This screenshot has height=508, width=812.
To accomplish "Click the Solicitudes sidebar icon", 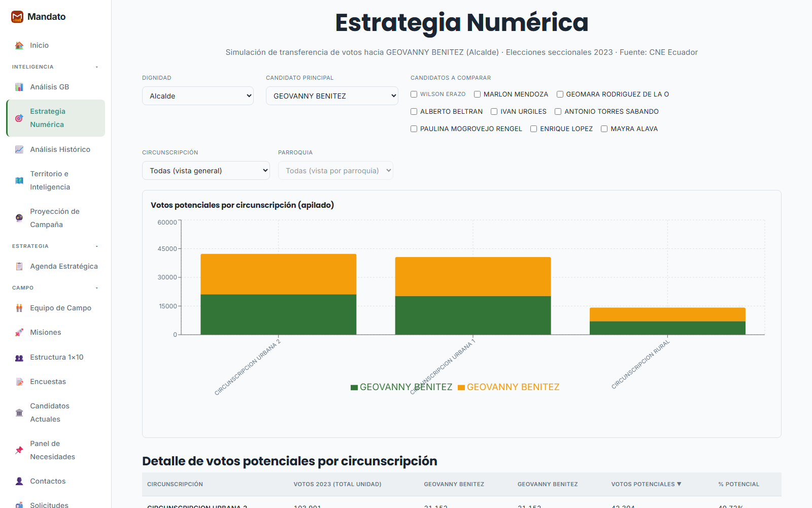I will tap(19, 505).
